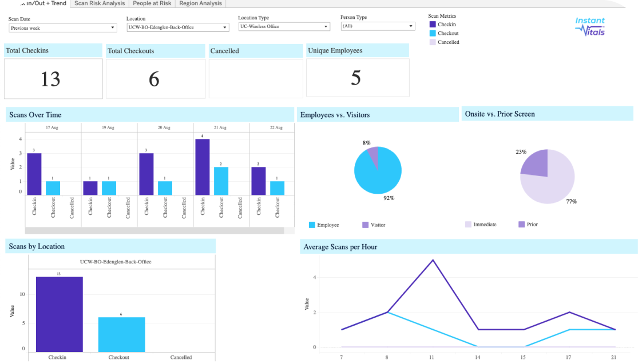Select the 17 Aug Checkout bar
This screenshot has height=364, width=642.
pyautogui.click(x=53, y=188)
